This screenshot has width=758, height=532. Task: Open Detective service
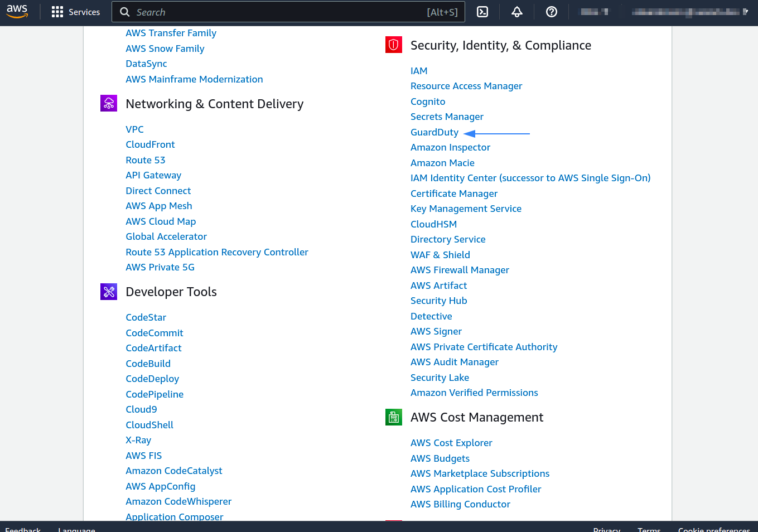(x=431, y=316)
